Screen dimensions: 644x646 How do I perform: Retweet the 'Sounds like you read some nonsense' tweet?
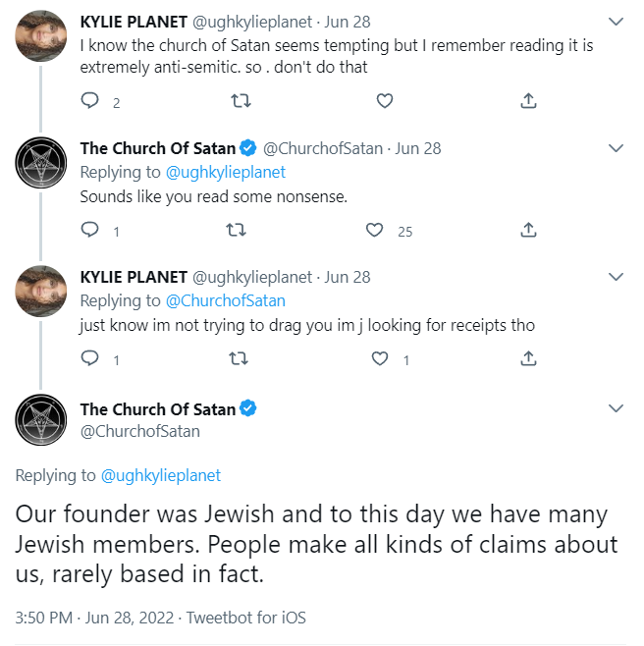236,230
